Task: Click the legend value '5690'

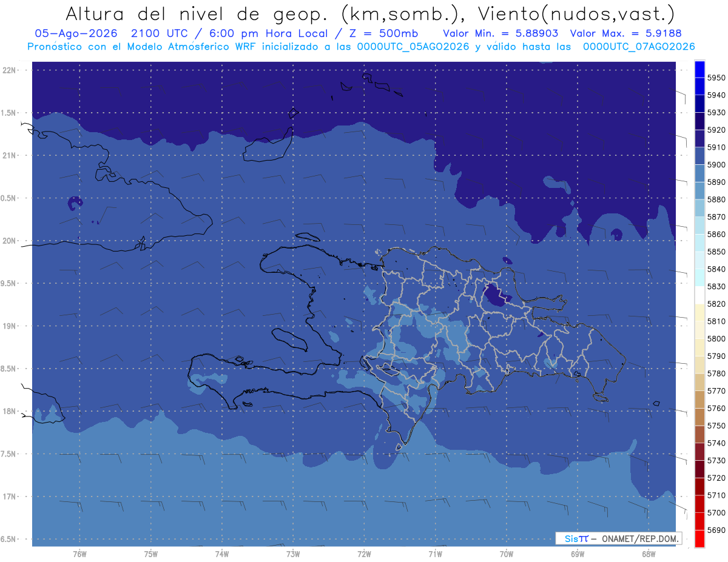Action: [716, 530]
